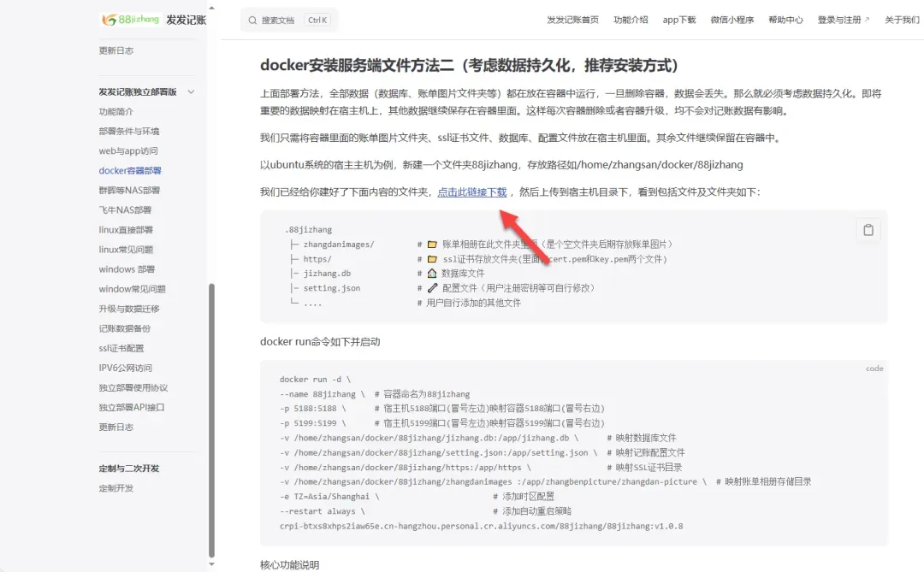Screen dimensions: 924x572
Task: Click the 88jizhang logo image
Action: (x=130, y=20)
